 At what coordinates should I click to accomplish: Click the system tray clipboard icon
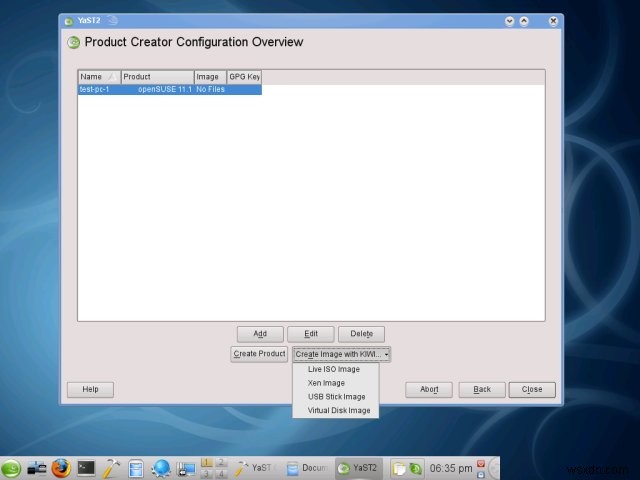pos(400,467)
